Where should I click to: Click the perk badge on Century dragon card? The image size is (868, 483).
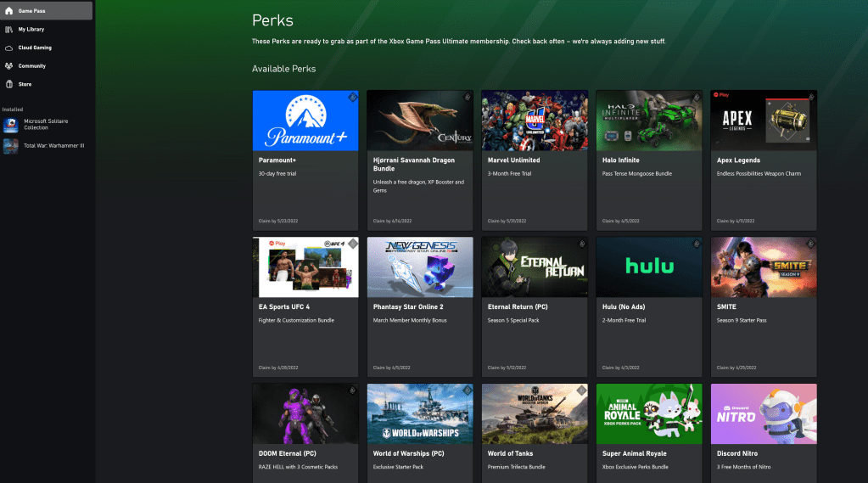coord(468,98)
